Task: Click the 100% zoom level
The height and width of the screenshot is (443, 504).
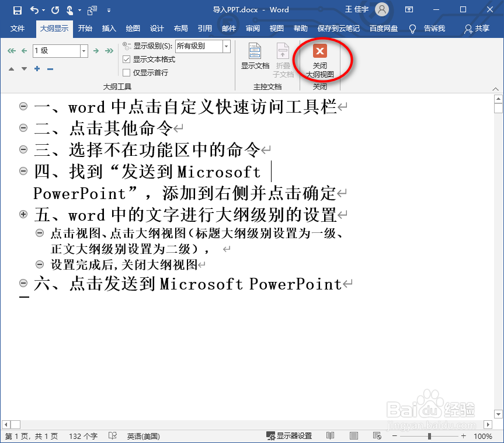Action: (483, 436)
